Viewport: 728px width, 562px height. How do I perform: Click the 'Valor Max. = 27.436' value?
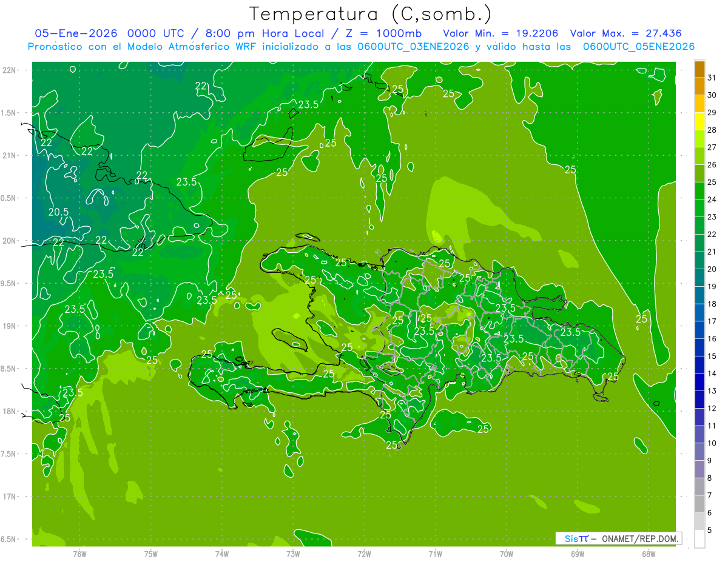click(626, 33)
